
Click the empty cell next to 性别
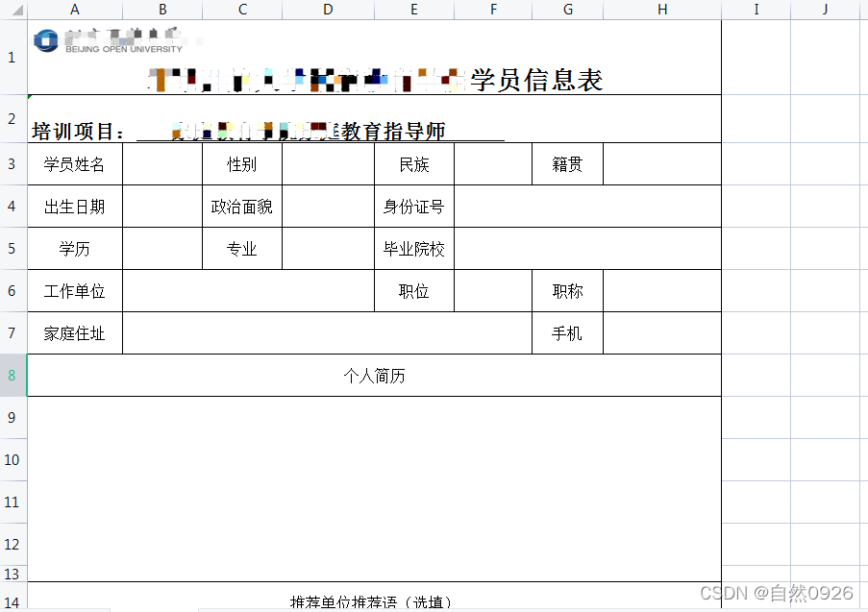pos(329,163)
